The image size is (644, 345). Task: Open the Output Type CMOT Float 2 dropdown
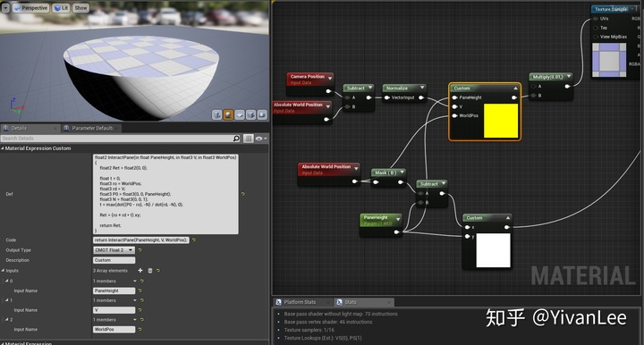pos(114,250)
